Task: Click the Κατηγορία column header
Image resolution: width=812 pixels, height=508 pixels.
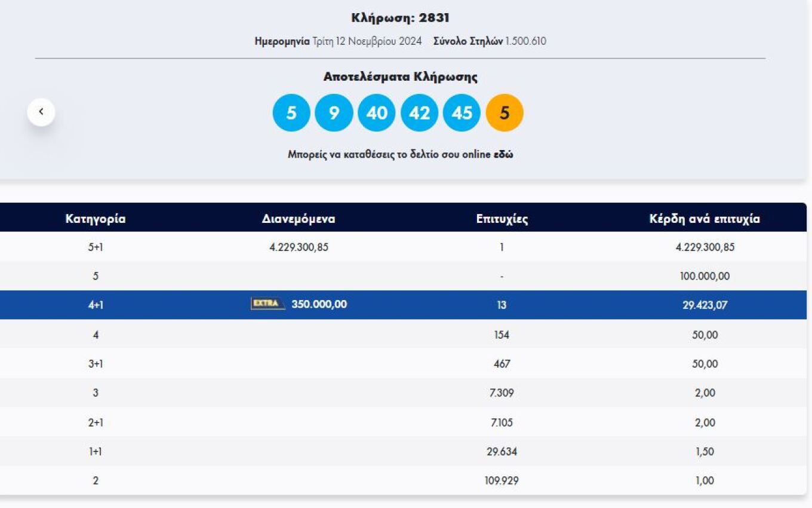Action: 96,219
